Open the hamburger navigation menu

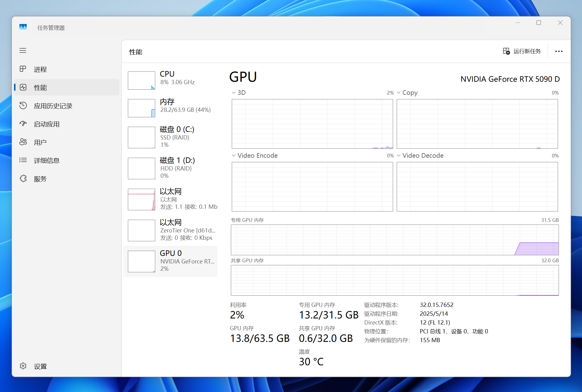[x=23, y=50]
